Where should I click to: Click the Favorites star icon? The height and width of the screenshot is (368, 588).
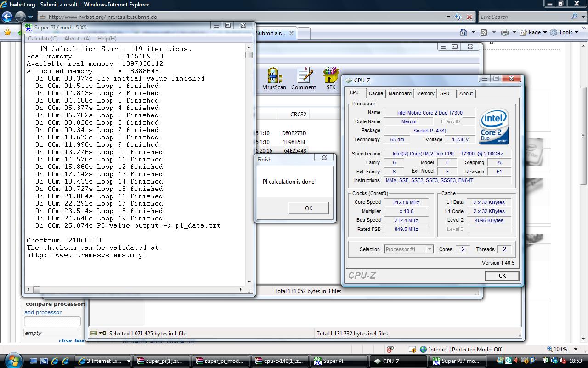[7, 32]
